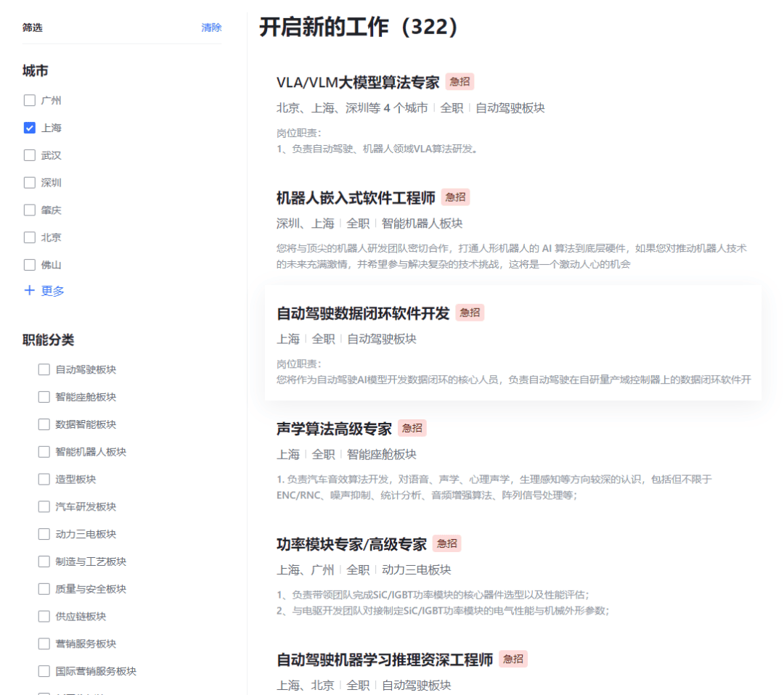
Task: Click 急招 badge next to 自动驾驶机器学习推理资深工程师
Action: click(x=513, y=659)
